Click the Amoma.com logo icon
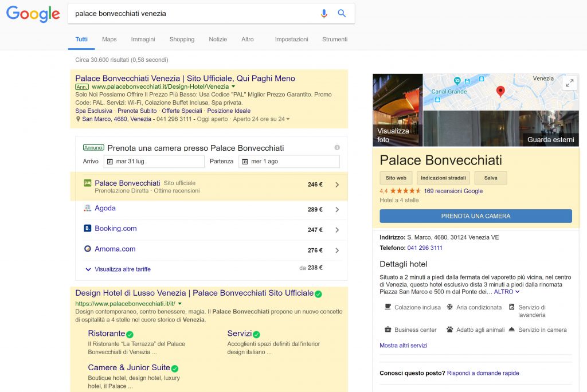The height and width of the screenshot is (392, 587). point(88,249)
